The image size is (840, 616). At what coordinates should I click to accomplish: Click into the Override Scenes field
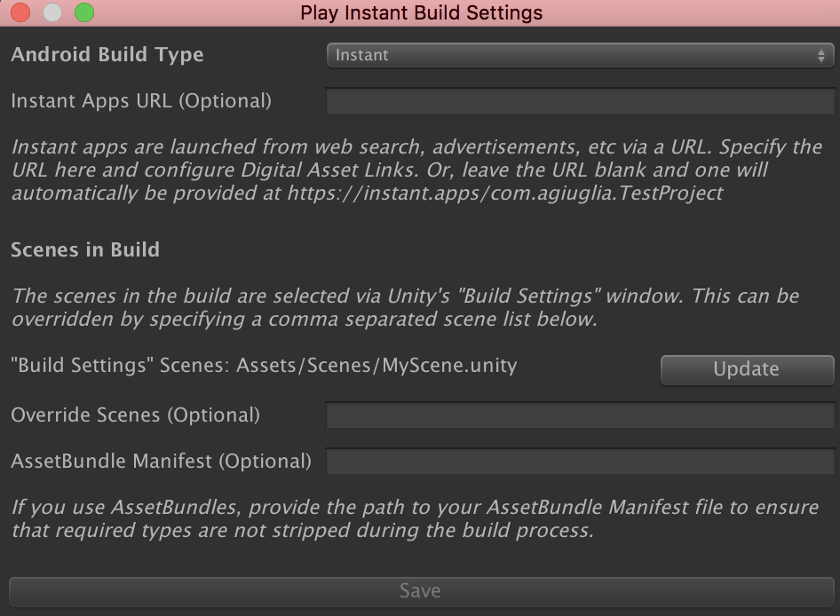580,415
